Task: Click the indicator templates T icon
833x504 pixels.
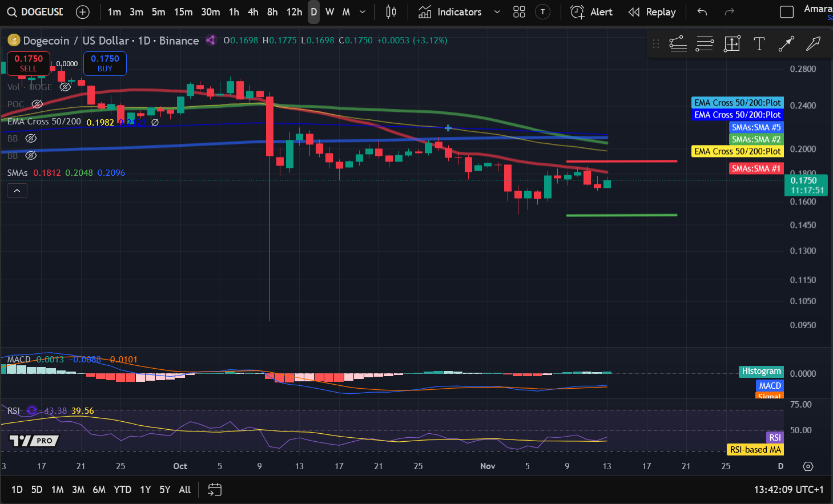Action: [542, 11]
